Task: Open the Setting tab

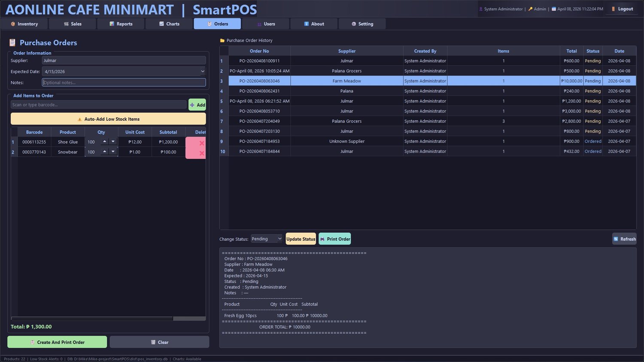Action: (x=362, y=24)
